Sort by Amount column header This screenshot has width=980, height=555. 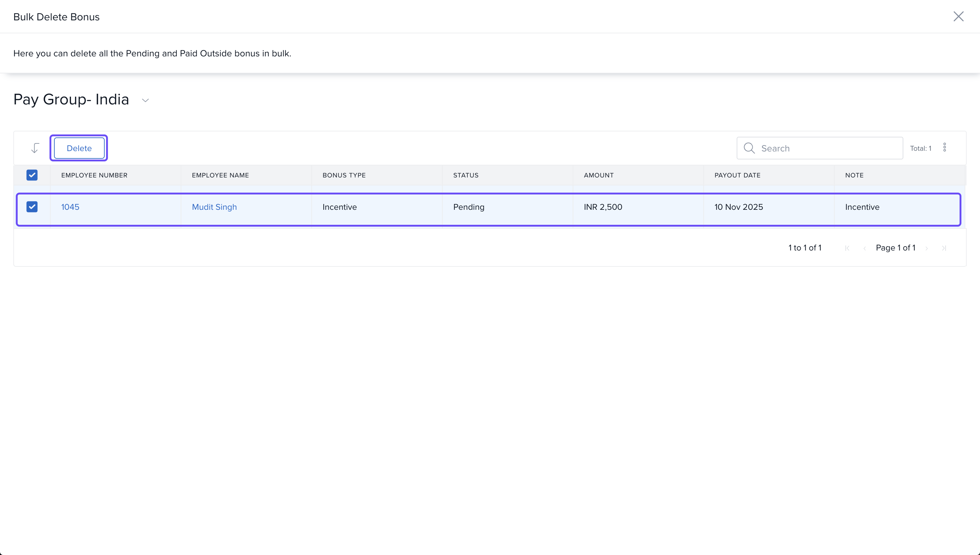coord(598,175)
